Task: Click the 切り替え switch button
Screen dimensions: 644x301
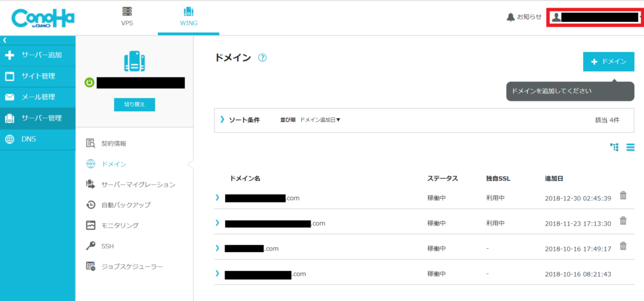Action: 134,105
